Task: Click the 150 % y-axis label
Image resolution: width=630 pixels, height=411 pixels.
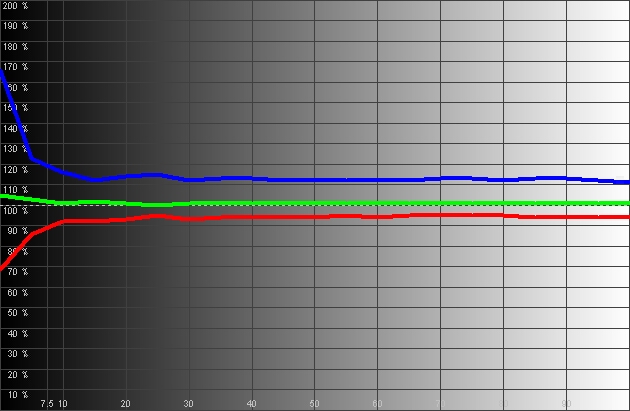Action: [x=15, y=108]
